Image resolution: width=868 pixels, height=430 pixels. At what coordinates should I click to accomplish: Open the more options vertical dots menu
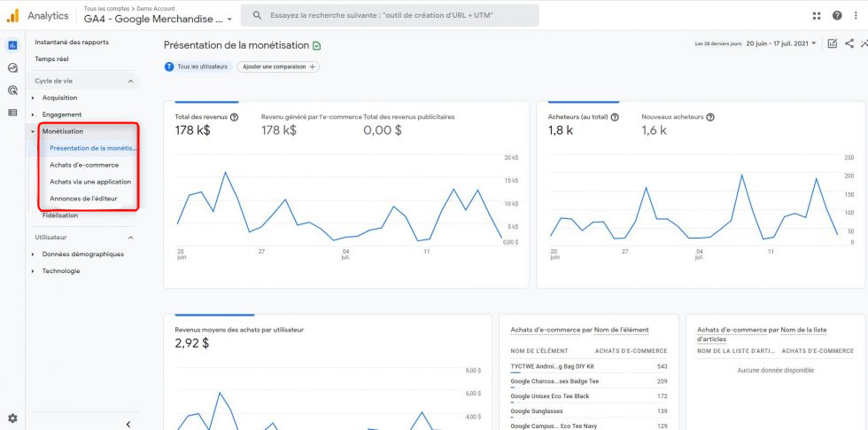tap(856, 16)
